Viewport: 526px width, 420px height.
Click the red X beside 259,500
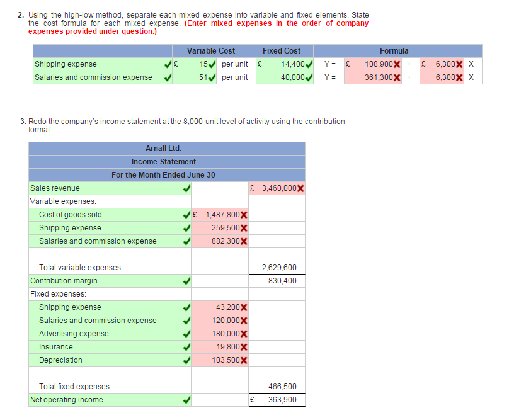[x=244, y=229]
